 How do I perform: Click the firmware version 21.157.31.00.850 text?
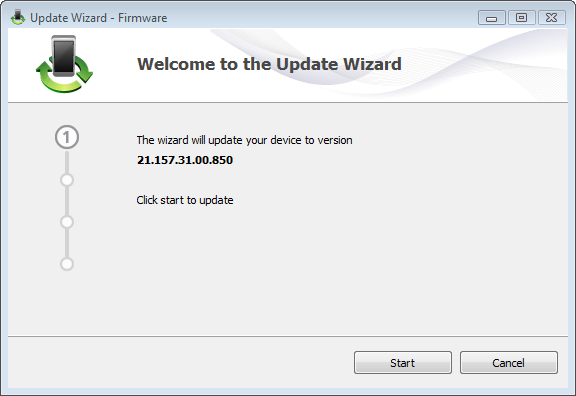[185, 160]
